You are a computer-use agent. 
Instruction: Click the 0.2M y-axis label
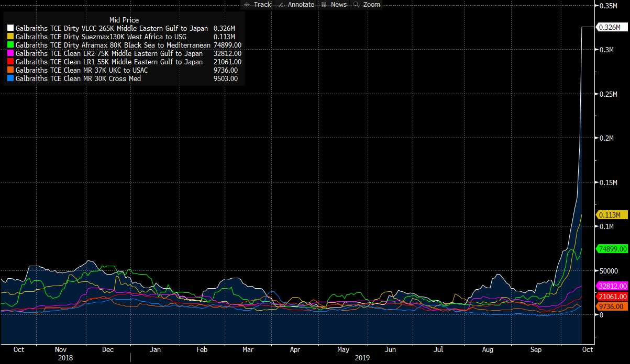tap(607, 138)
